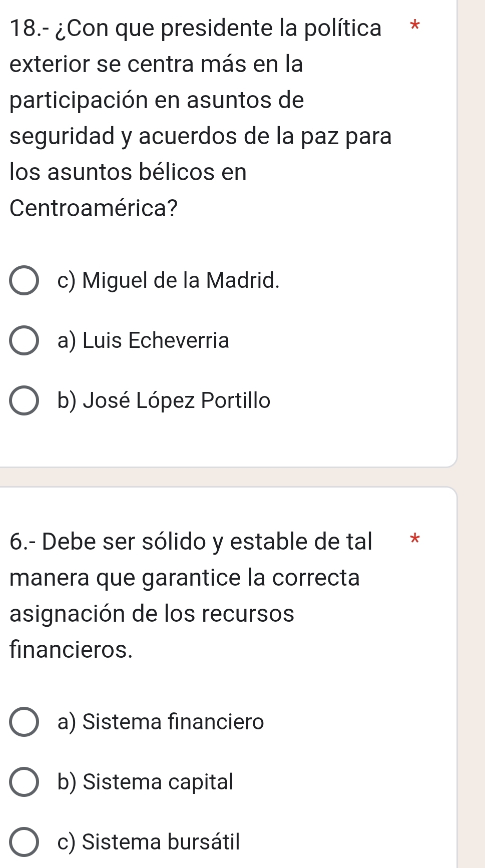Click the word 'financieros.' ending question 6

coord(71,650)
